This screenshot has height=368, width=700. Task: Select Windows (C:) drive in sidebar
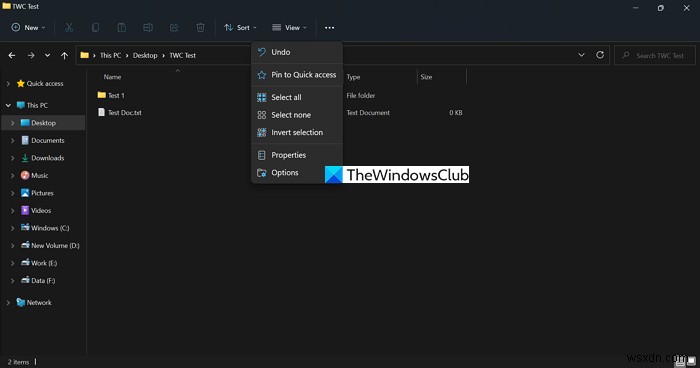pyautogui.click(x=45, y=228)
